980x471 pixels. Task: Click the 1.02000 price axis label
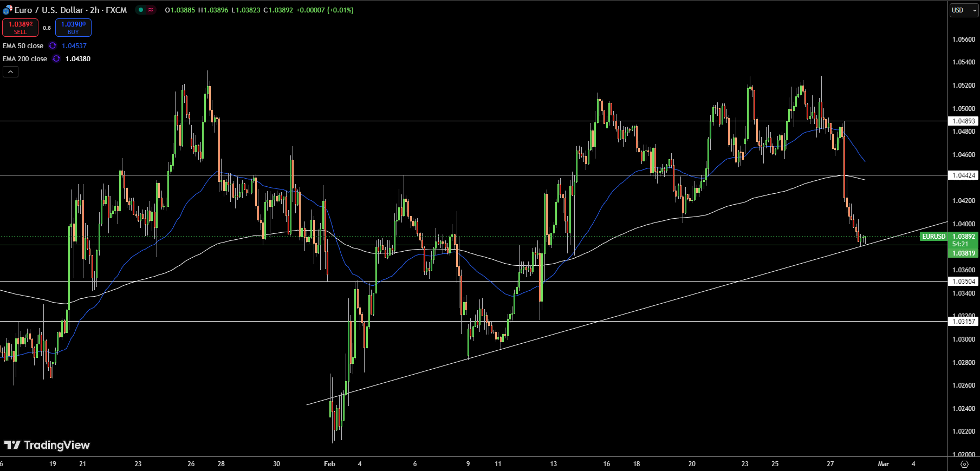[x=964, y=454]
